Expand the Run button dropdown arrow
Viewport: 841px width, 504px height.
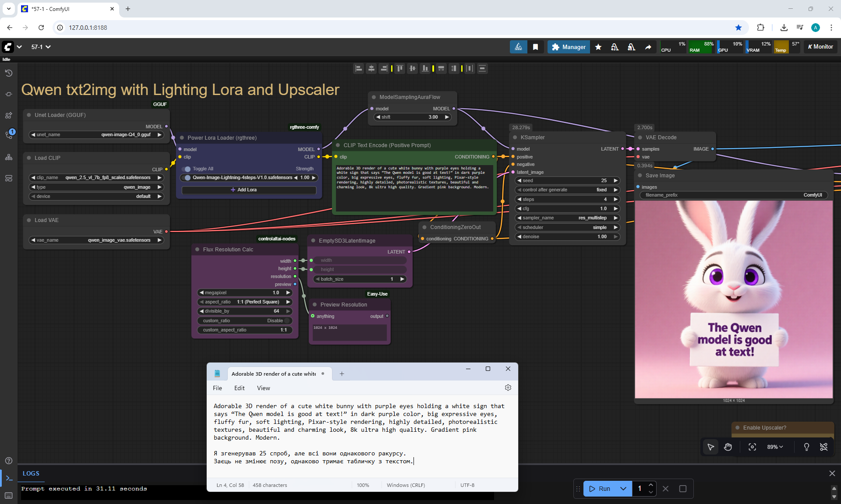coord(623,489)
